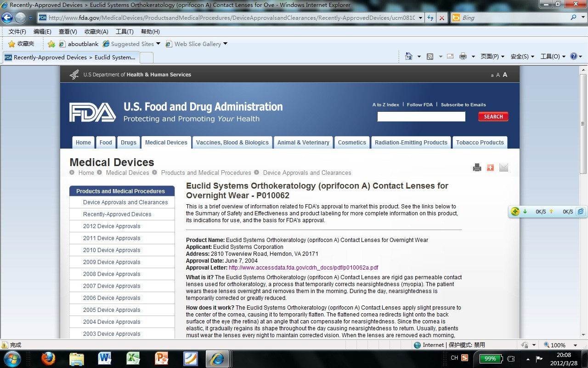Open 工具(O) toolbar dropdown
The width and height of the screenshot is (588, 368).
(553, 56)
